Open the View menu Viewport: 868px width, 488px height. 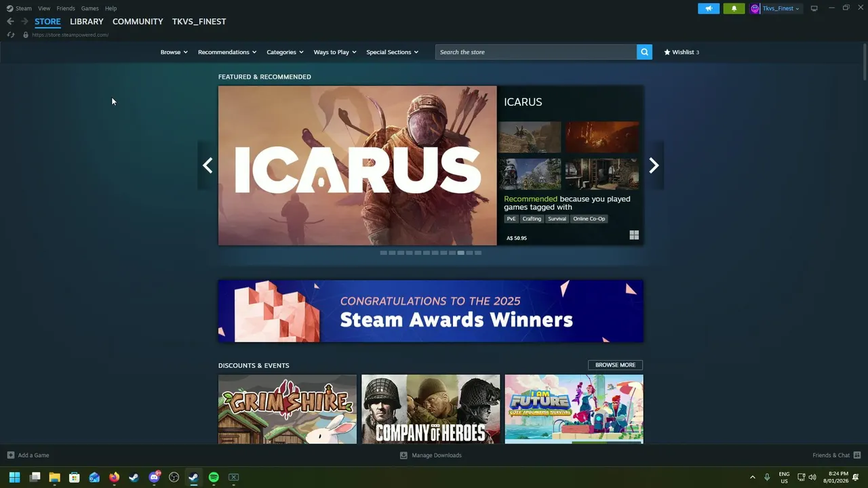[44, 8]
